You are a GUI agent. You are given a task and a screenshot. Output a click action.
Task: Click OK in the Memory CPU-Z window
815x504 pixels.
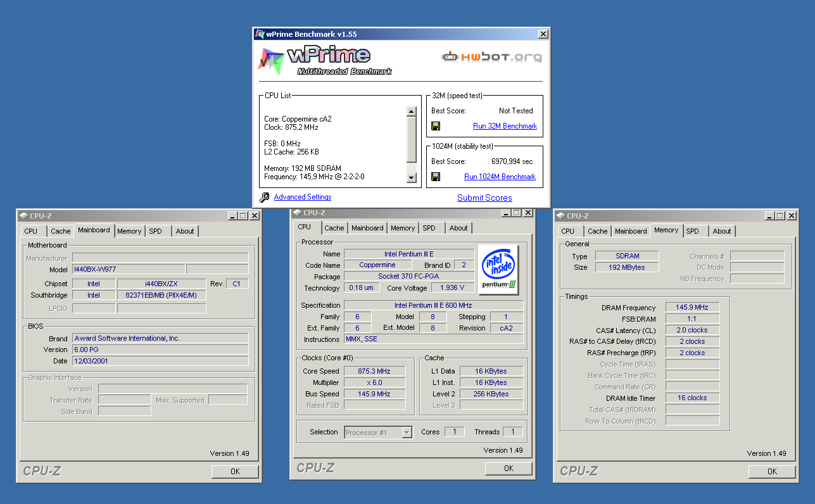point(772,471)
